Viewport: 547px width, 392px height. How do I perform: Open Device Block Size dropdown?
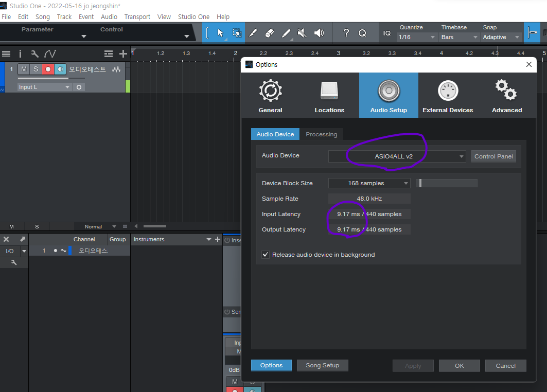369,183
